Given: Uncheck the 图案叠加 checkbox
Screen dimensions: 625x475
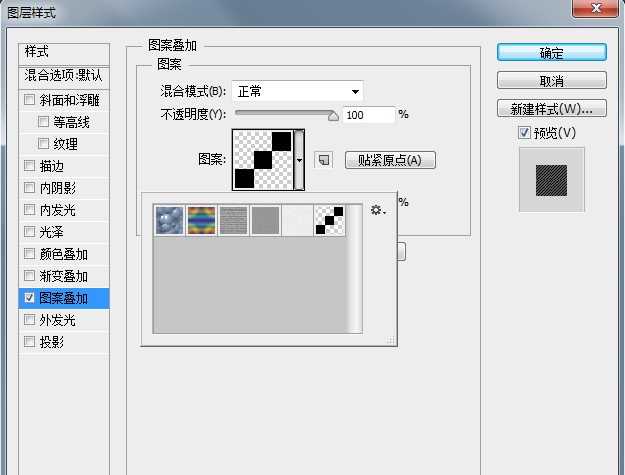Looking at the screenshot, I should coord(29,298).
